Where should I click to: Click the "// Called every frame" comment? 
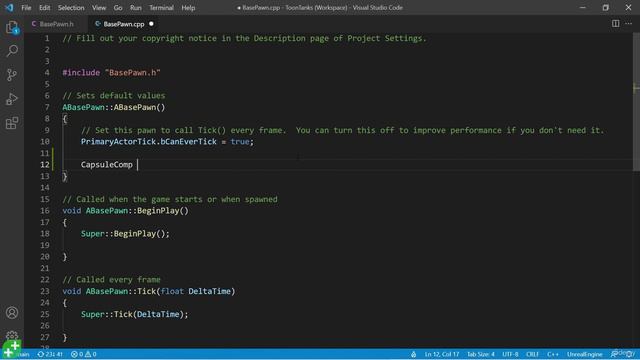(111, 280)
